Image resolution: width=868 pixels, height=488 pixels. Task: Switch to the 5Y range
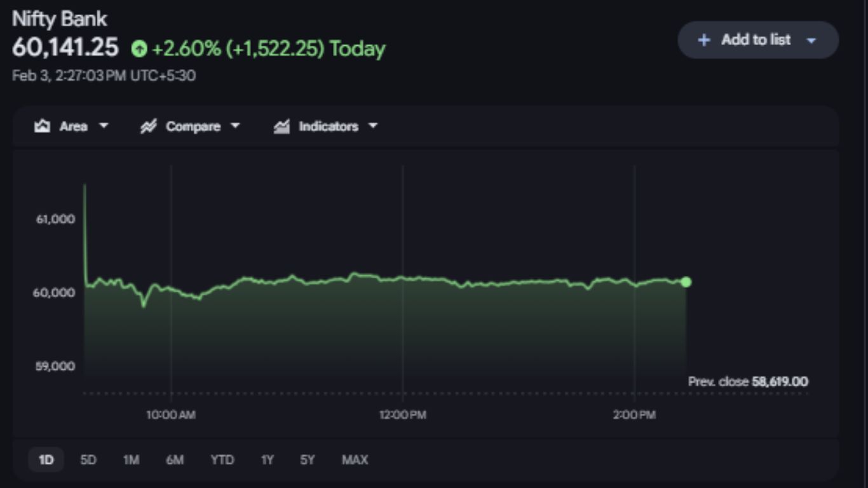308,459
